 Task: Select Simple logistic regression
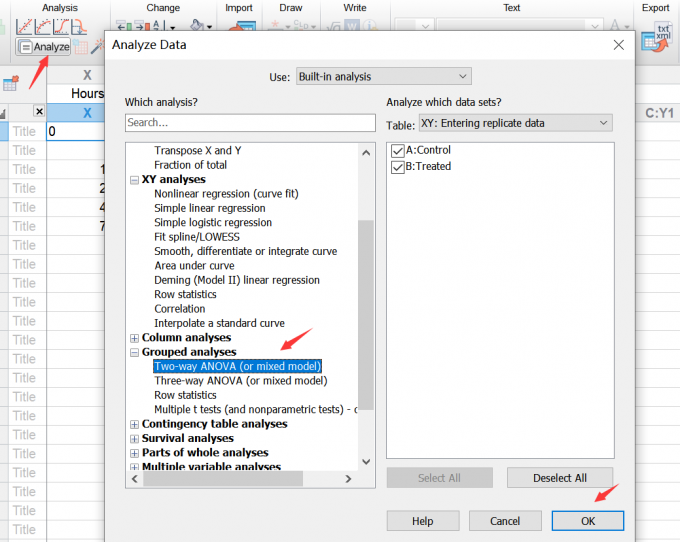point(213,222)
